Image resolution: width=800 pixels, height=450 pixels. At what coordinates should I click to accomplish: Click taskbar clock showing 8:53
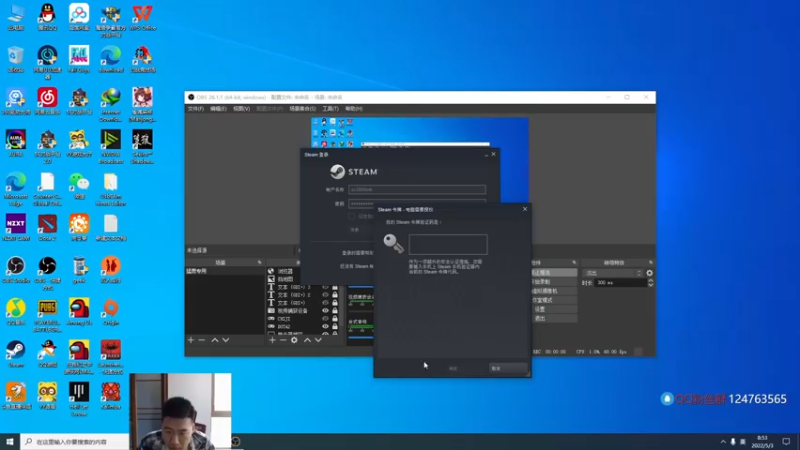point(762,441)
